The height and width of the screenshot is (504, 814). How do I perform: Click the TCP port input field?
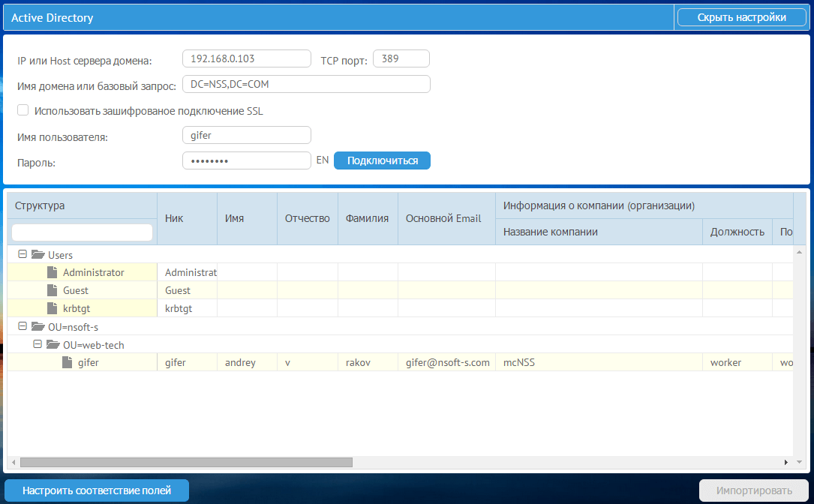401,58
